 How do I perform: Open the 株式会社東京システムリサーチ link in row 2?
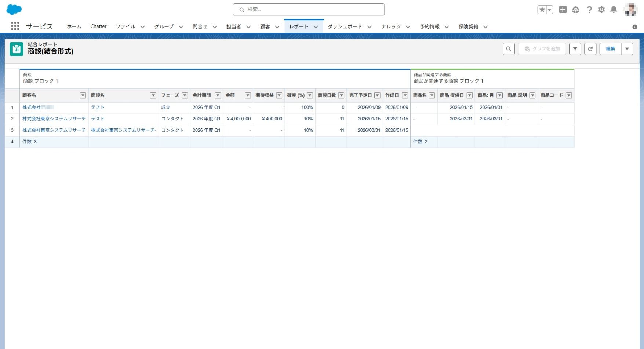(54, 119)
